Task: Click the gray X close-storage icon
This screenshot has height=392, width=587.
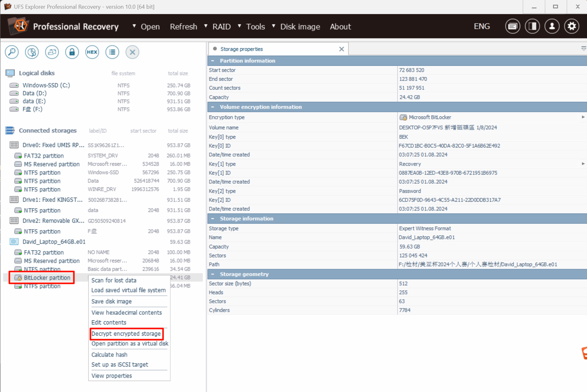Action: point(132,52)
